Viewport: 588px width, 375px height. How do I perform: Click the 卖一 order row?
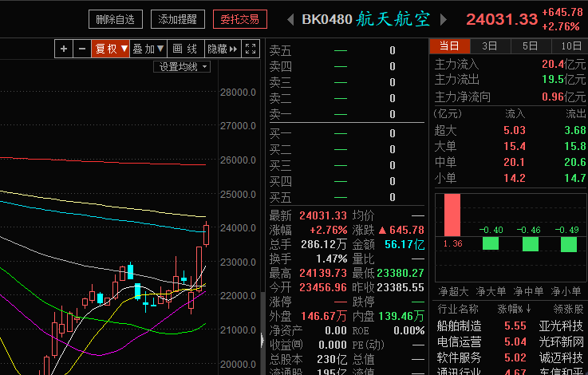click(x=347, y=114)
